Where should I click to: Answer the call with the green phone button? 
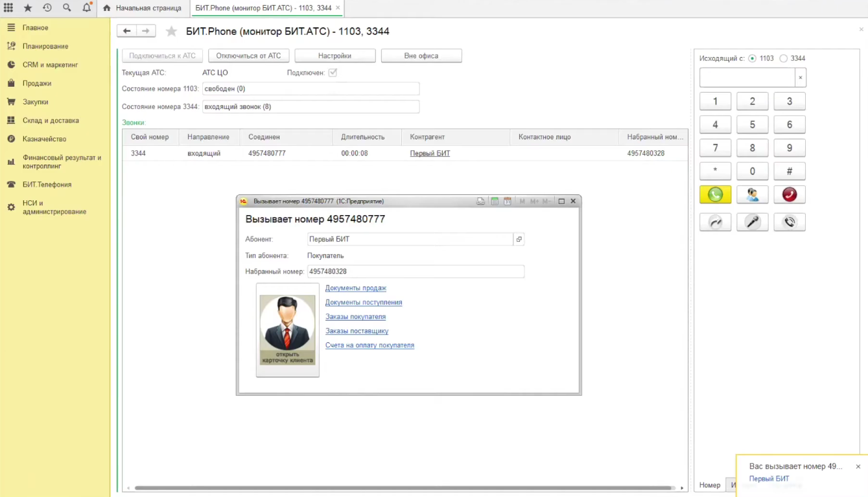pyautogui.click(x=715, y=194)
